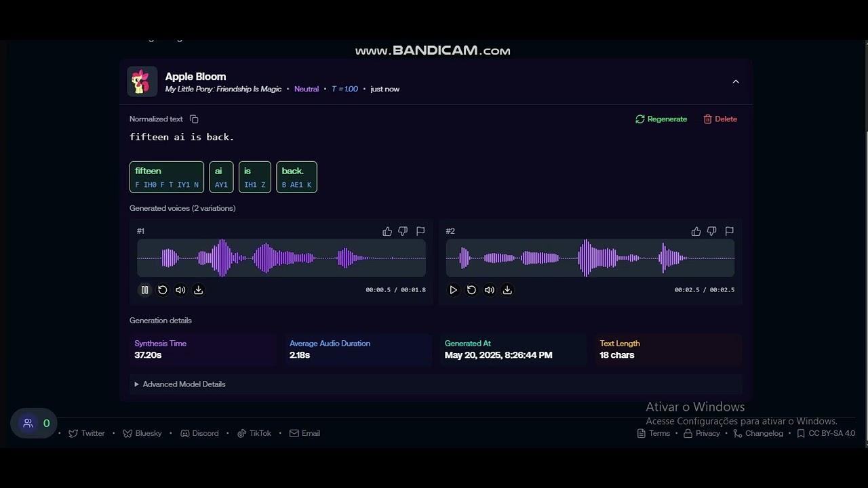This screenshot has height=488, width=868.
Task: Click the Neutral emotion label
Action: 307,89
